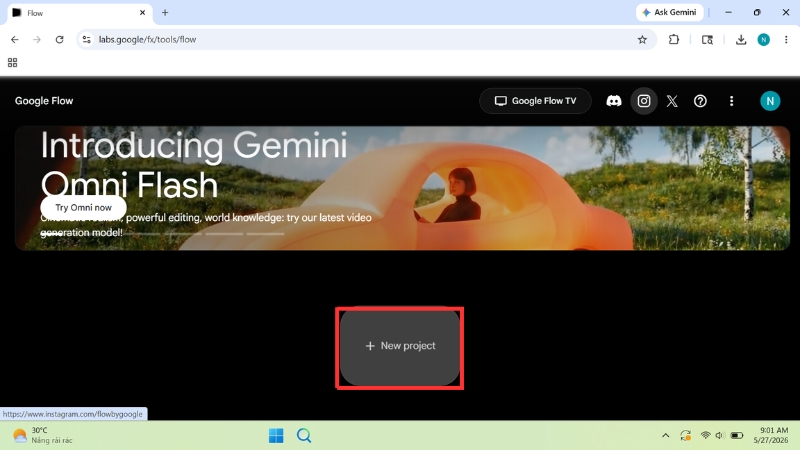800x450 pixels.
Task: Open the Windows Start menu
Action: (276, 436)
